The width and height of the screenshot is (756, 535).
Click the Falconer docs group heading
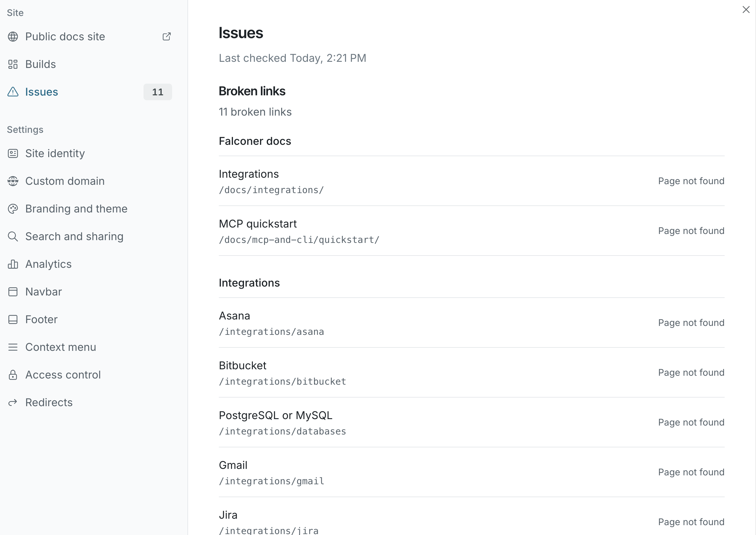255,141
